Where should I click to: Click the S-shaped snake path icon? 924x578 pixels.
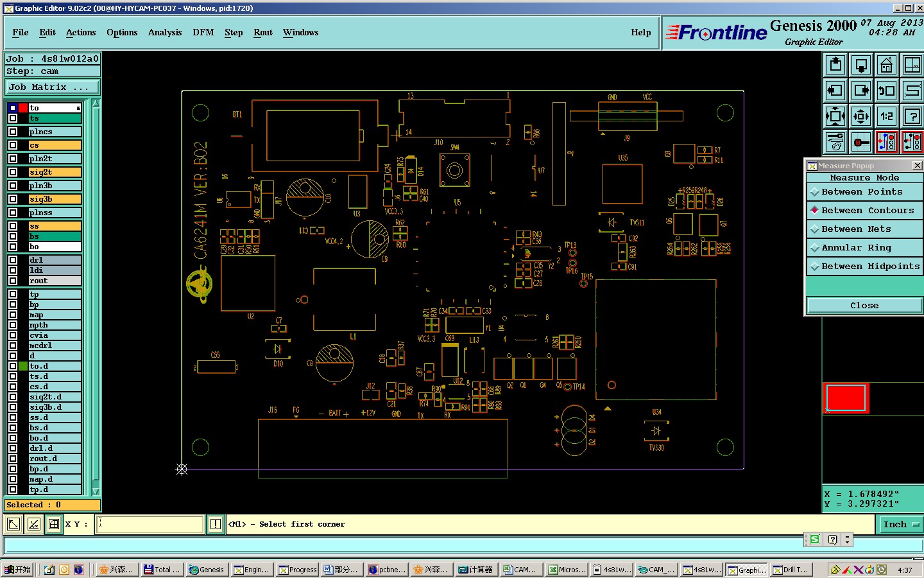pos(912,91)
